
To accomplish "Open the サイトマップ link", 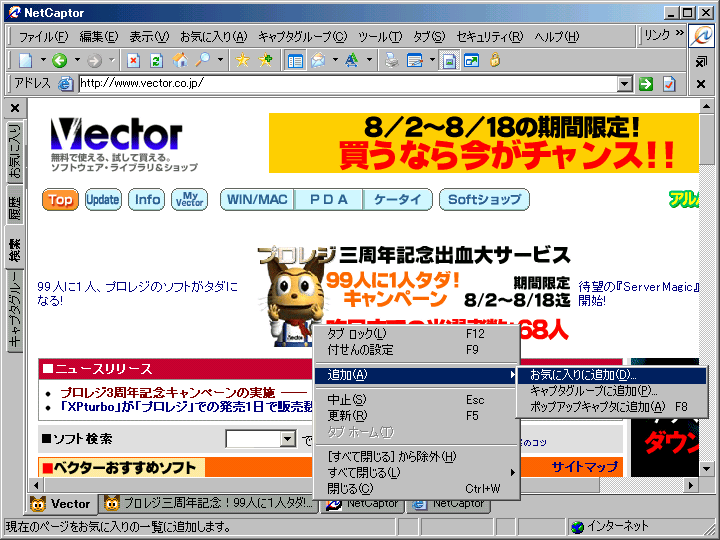I will point(585,467).
